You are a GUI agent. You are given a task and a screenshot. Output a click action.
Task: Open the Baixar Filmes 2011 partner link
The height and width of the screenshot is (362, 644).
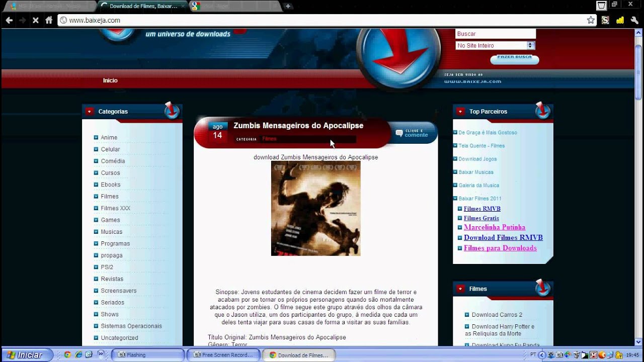coord(479,198)
